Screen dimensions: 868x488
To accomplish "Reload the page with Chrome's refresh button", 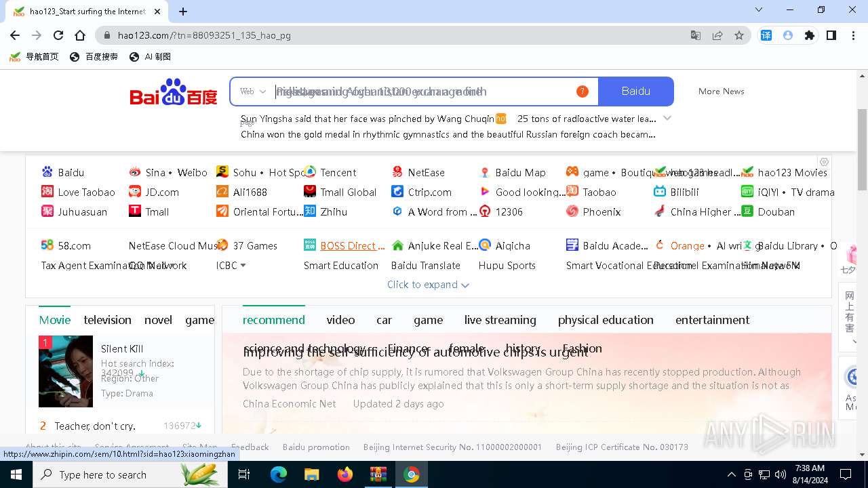I will point(58,35).
